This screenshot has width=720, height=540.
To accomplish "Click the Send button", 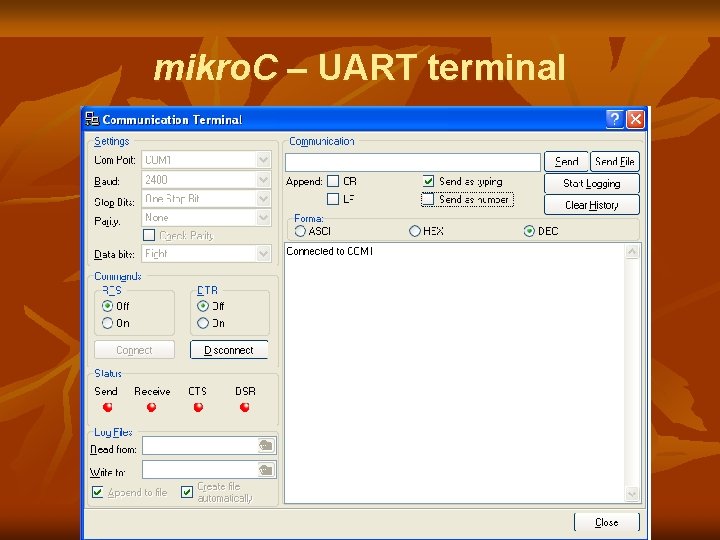I will pos(566,162).
